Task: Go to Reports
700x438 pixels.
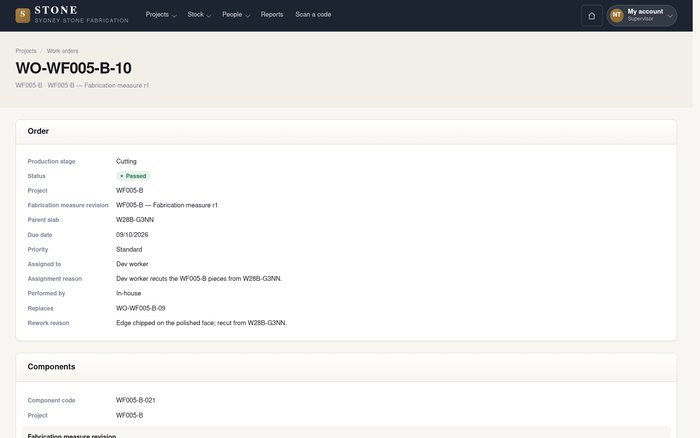Action: [272, 15]
